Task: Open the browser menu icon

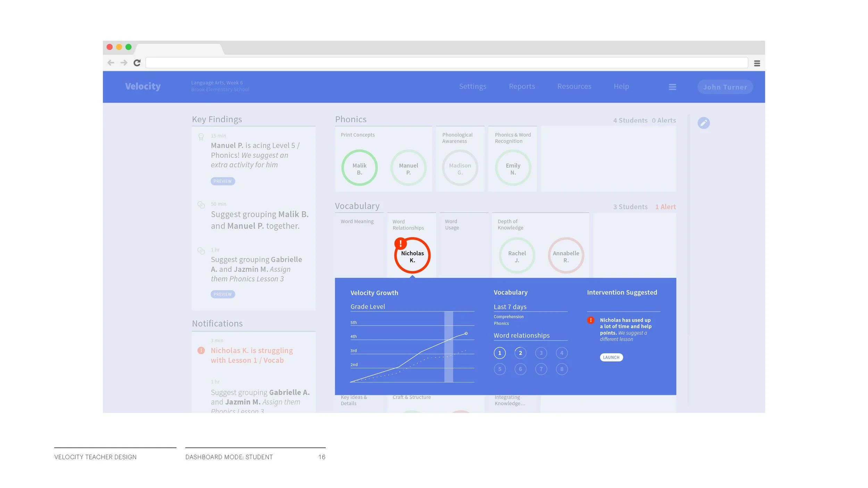Action: pos(757,63)
